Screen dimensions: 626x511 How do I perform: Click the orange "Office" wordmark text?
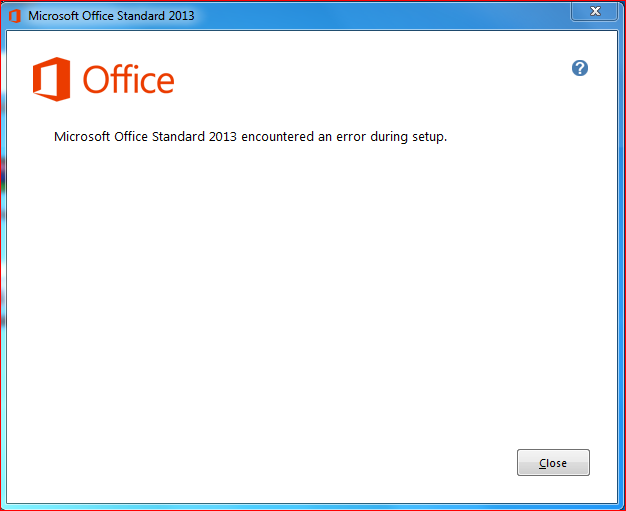click(129, 79)
